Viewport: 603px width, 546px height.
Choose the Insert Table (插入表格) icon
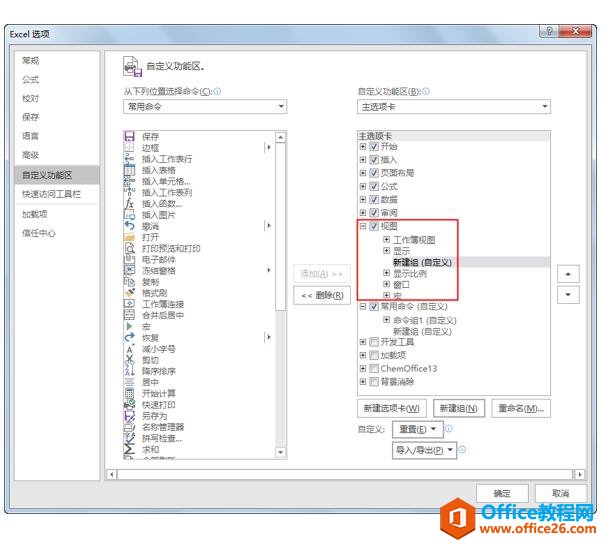[x=129, y=170]
